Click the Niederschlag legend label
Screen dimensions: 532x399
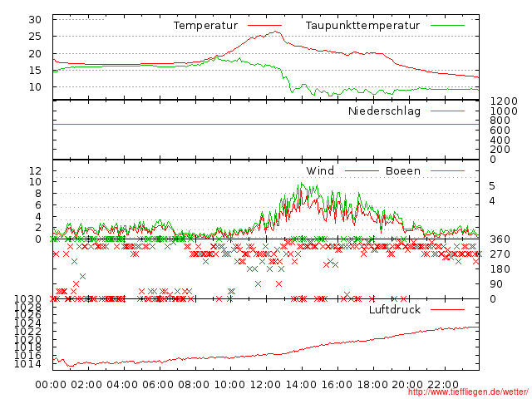(x=384, y=111)
